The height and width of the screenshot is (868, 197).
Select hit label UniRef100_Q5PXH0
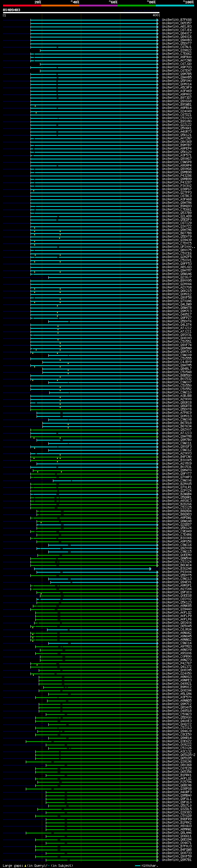pyautogui.click(x=176, y=81)
